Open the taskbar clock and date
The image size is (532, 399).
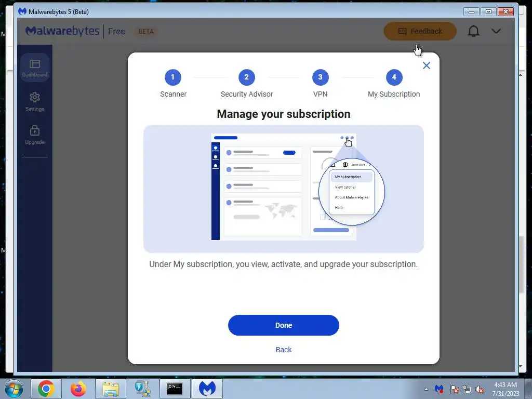tap(506, 389)
